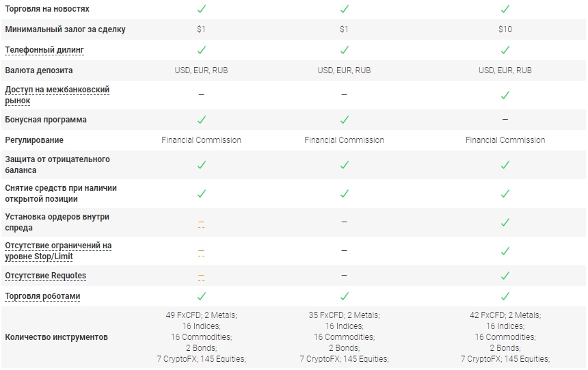This screenshot has height=370, width=588.
Task: Click the Бонусная программа underlined label
Action: pos(46,120)
